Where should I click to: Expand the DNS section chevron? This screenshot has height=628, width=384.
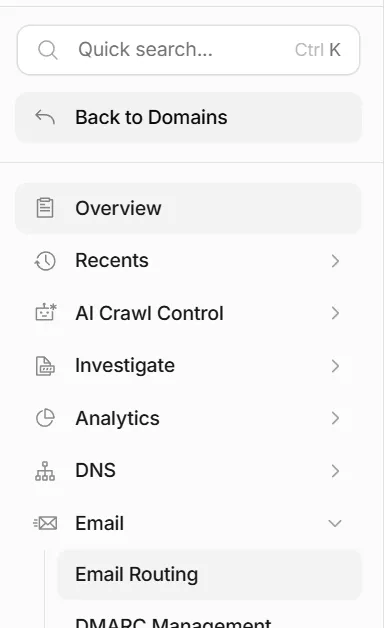click(335, 471)
